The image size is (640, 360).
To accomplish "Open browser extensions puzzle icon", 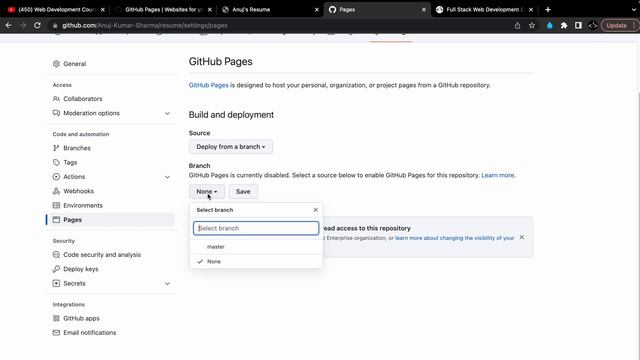I will tap(564, 25).
